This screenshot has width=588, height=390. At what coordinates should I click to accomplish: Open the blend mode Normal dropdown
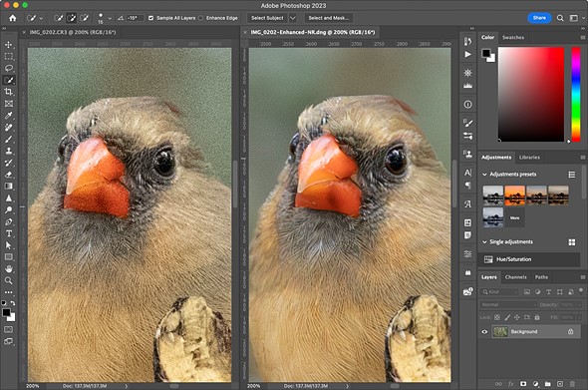pyautogui.click(x=508, y=305)
